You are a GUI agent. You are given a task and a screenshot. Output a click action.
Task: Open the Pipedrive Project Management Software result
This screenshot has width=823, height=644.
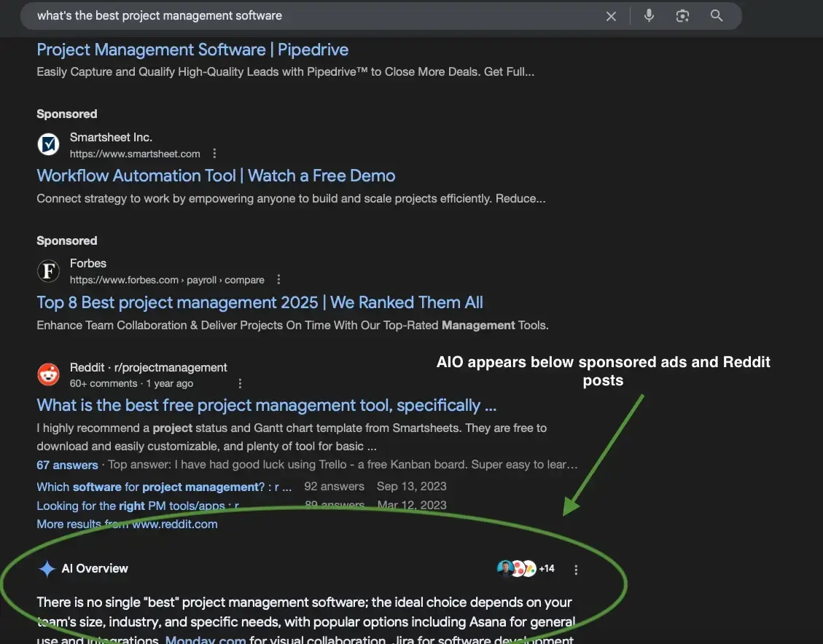tap(192, 50)
